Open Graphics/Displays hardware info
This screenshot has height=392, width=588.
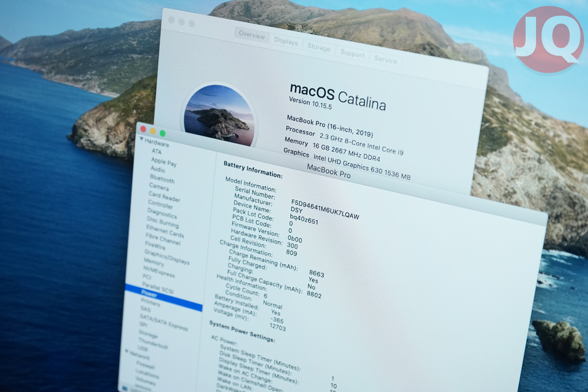(167, 258)
